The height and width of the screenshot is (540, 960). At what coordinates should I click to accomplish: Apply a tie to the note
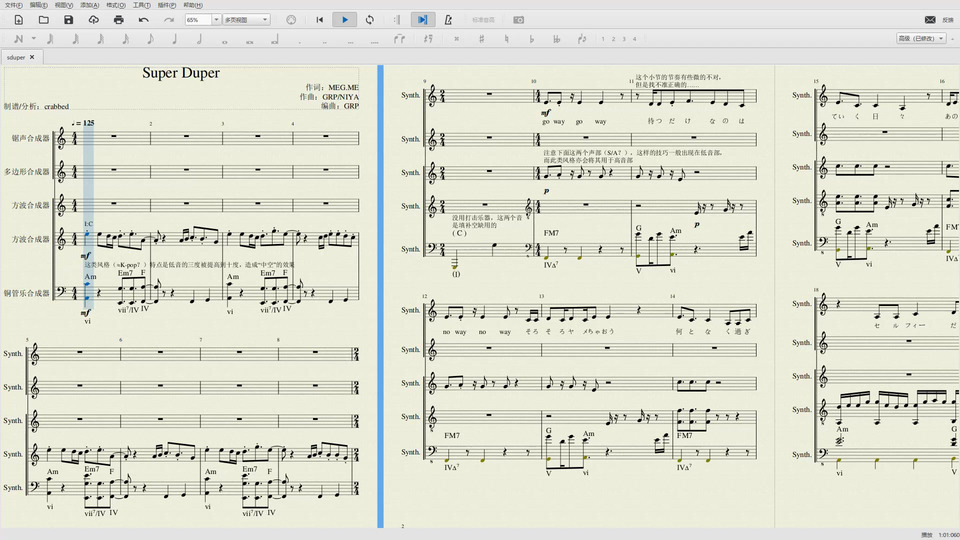pyautogui.click(x=399, y=39)
